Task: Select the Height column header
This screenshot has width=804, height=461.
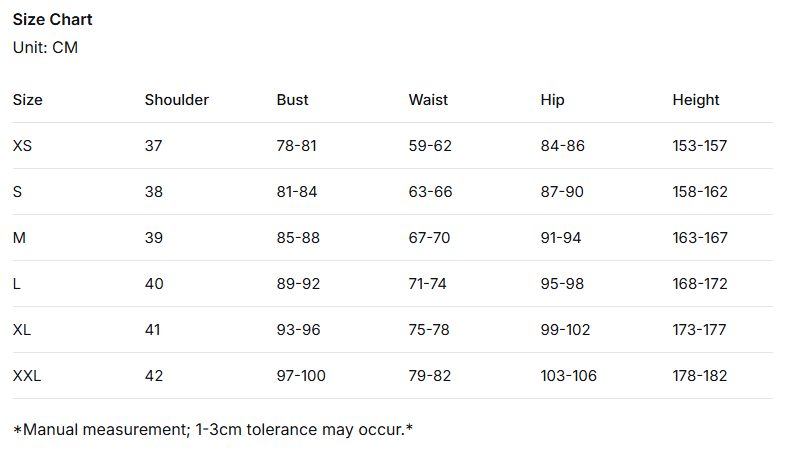Action: pyautogui.click(x=695, y=100)
